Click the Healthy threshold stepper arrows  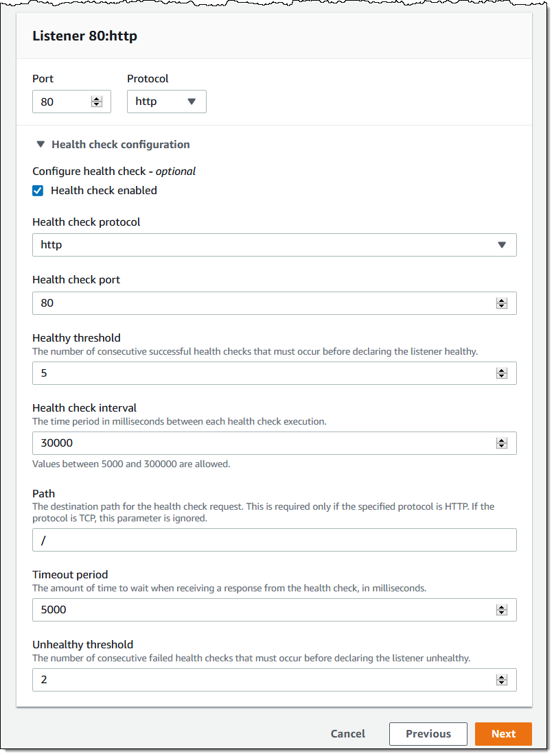tap(501, 373)
